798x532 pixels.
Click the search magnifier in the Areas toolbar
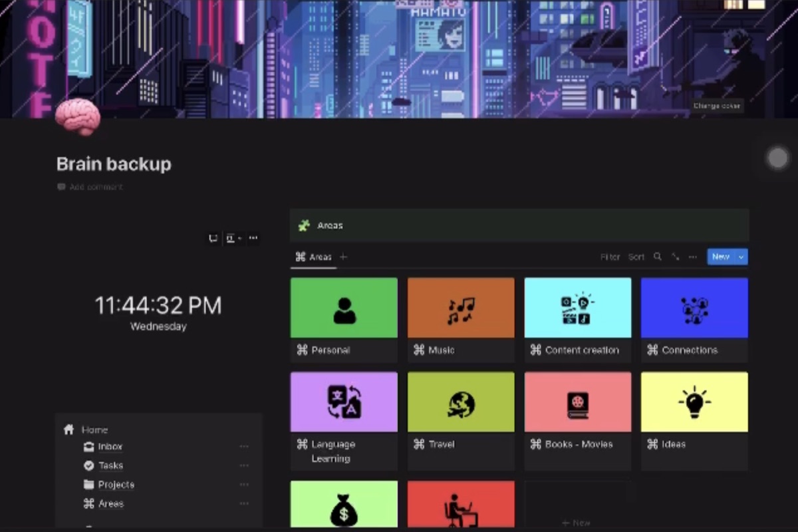coord(658,257)
